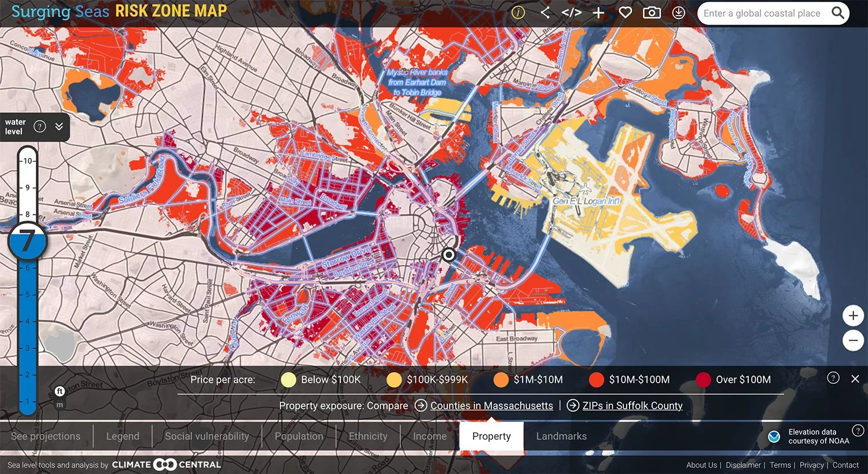The height and width of the screenshot is (474, 868).
Task: Select the Property tab
Action: point(491,436)
